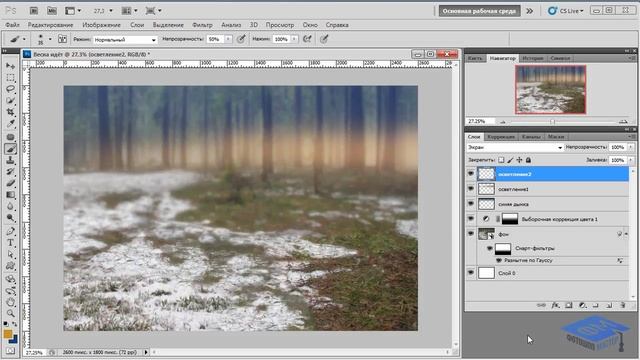Launch Mini Bridge from top bar

pos(52,11)
